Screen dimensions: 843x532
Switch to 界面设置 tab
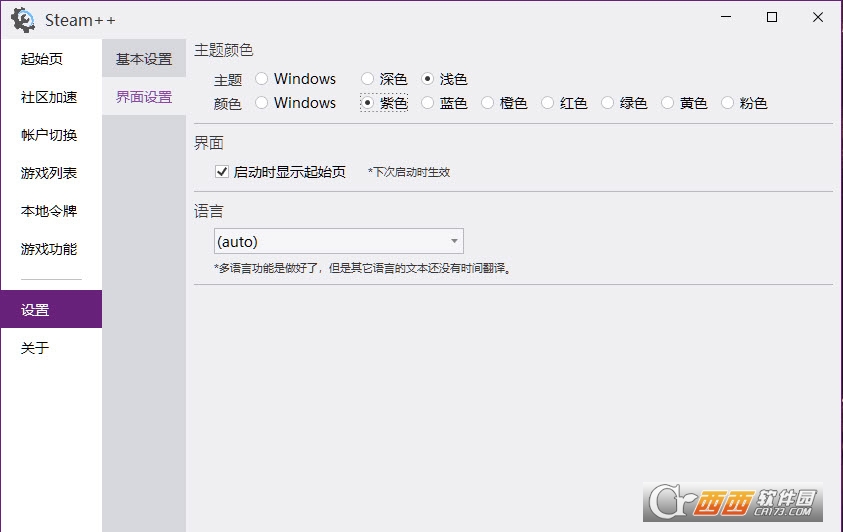pos(144,97)
